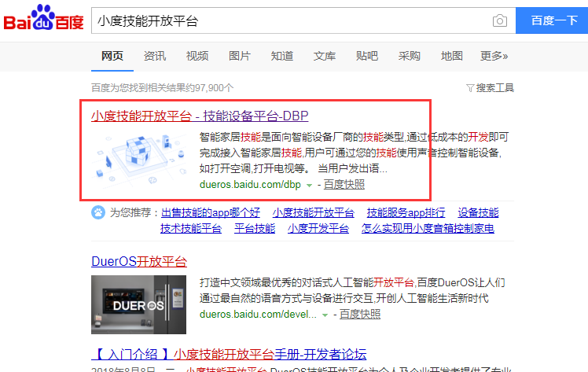
Task: Open suggestion 小度技能开放平台
Action: point(314,212)
